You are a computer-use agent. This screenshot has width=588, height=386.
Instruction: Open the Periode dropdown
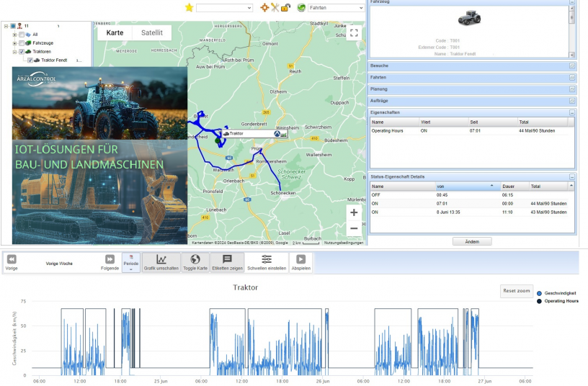[x=131, y=262]
